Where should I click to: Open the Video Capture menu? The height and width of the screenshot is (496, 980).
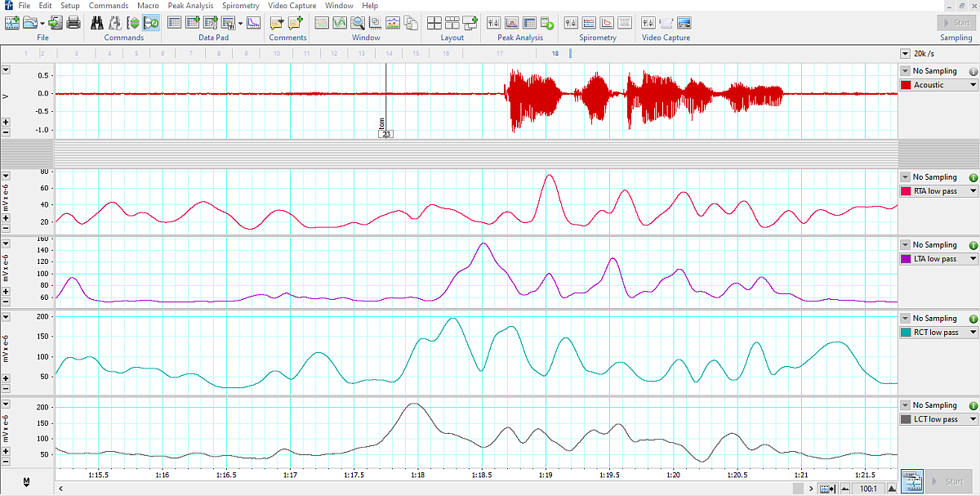click(292, 6)
